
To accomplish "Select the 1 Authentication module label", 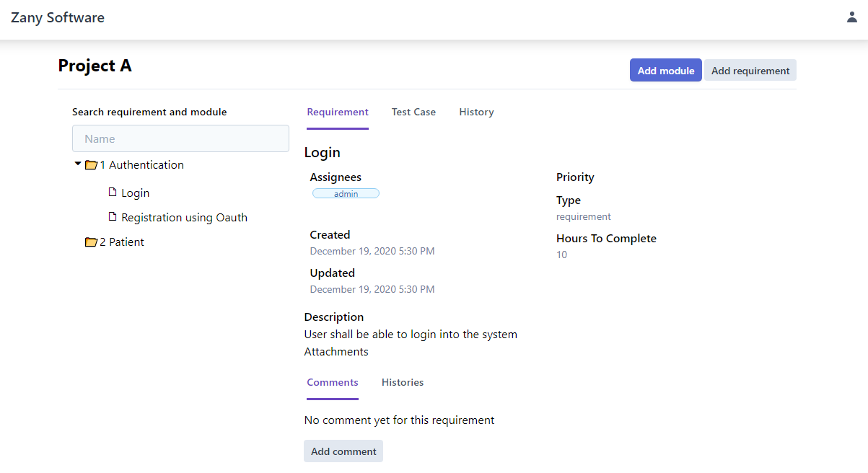I will click(x=141, y=165).
